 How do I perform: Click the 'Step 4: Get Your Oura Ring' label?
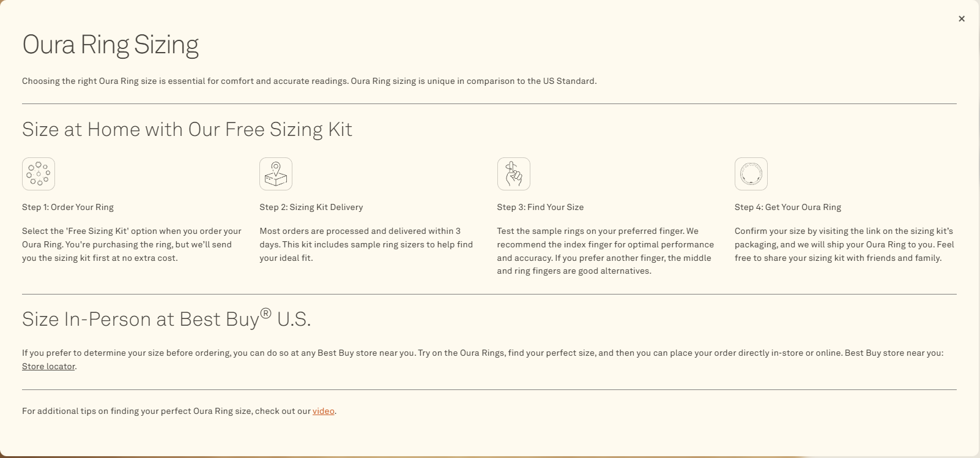coord(788,208)
